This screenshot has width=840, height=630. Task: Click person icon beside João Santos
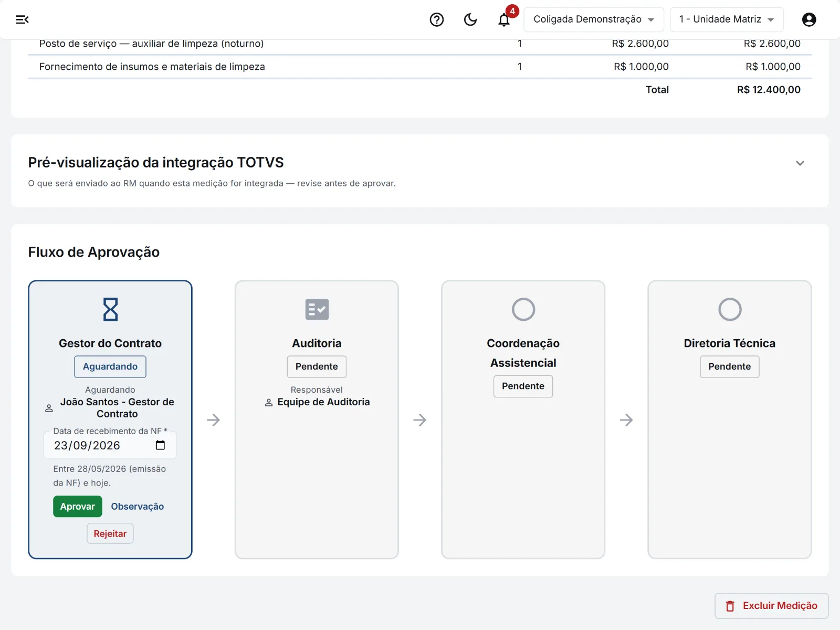point(49,408)
